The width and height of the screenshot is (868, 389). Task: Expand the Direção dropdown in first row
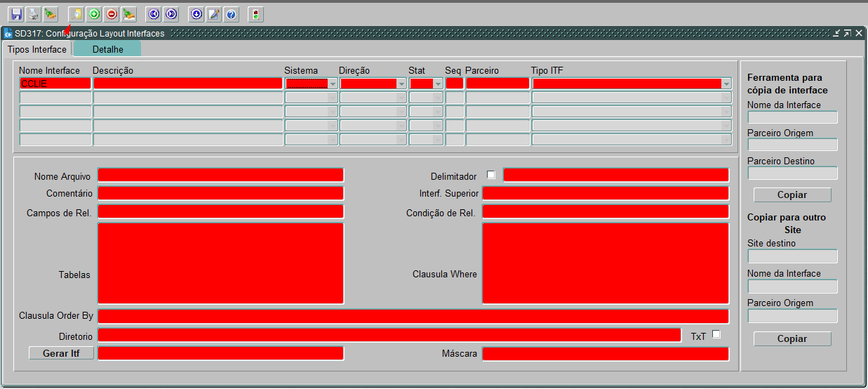(x=401, y=84)
